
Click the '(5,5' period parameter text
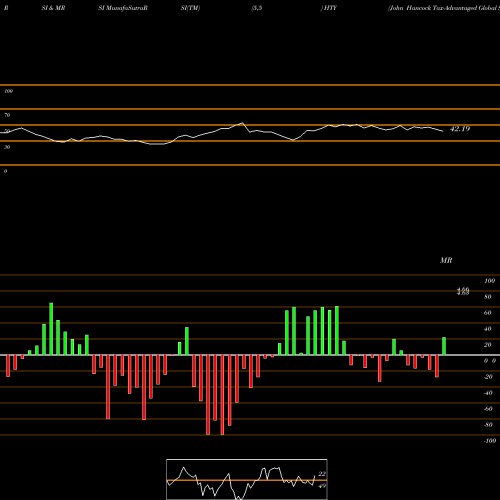[x=257, y=8]
